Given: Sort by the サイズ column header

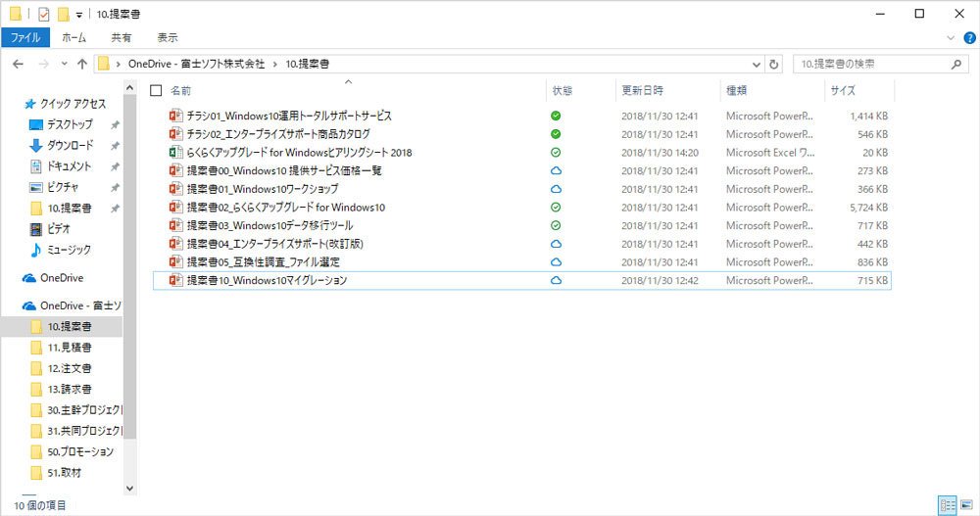Looking at the screenshot, I should pos(843,91).
